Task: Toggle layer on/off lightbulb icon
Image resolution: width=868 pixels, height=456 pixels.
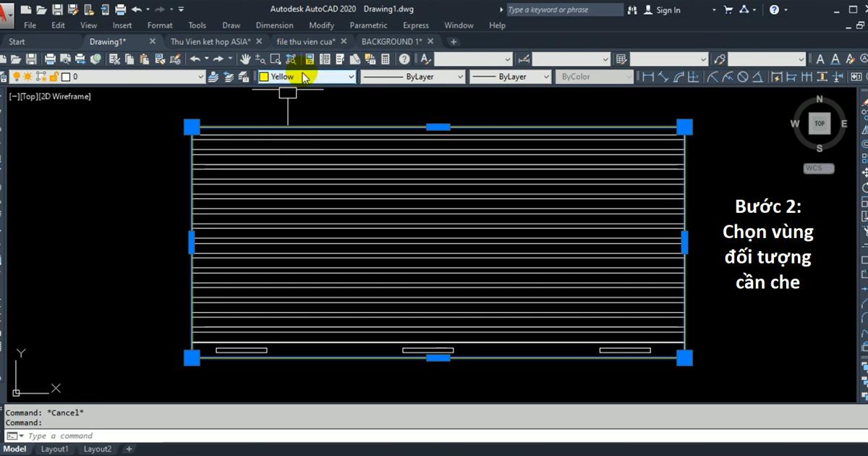Action: (16, 77)
